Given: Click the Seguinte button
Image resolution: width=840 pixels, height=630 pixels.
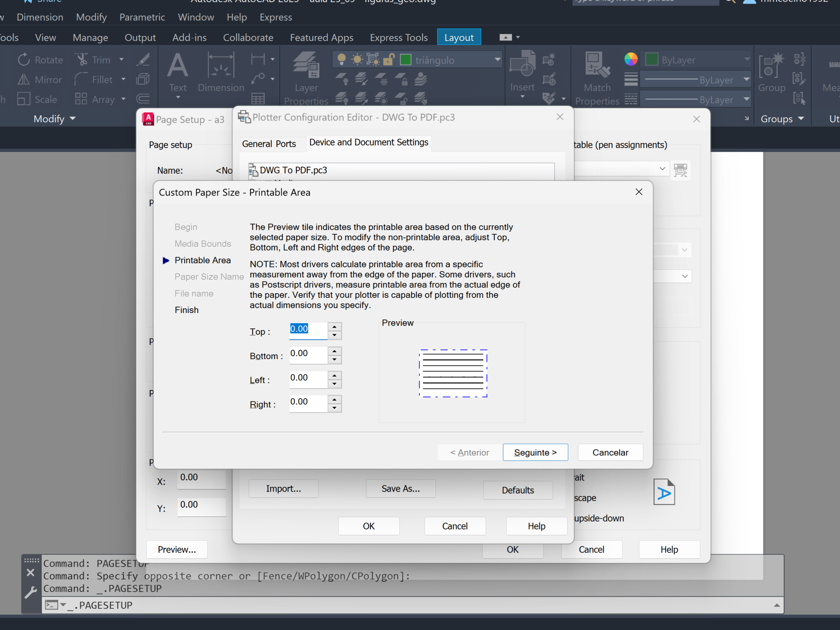Looking at the screenshot, I should point(535,452).
